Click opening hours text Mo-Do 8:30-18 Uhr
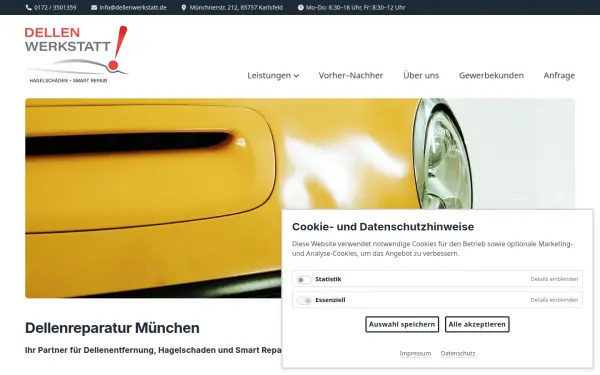 point(355,8)
